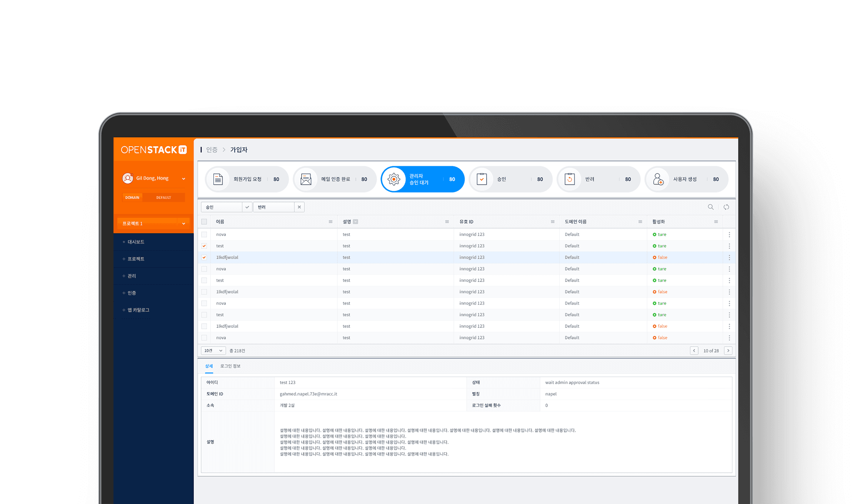This screenshot has width=854, height=504.
Task: Click the napel alias value
Action: pyautogui.click(x=551, y=394)
